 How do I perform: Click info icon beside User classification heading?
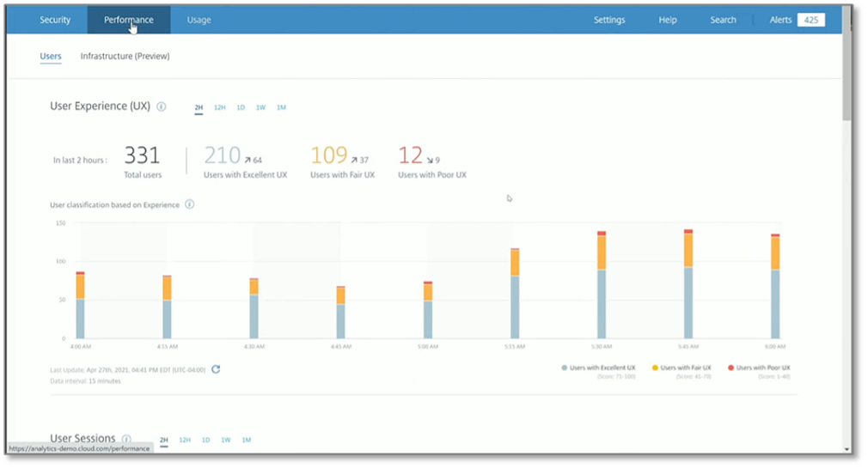tap(190, 204)
